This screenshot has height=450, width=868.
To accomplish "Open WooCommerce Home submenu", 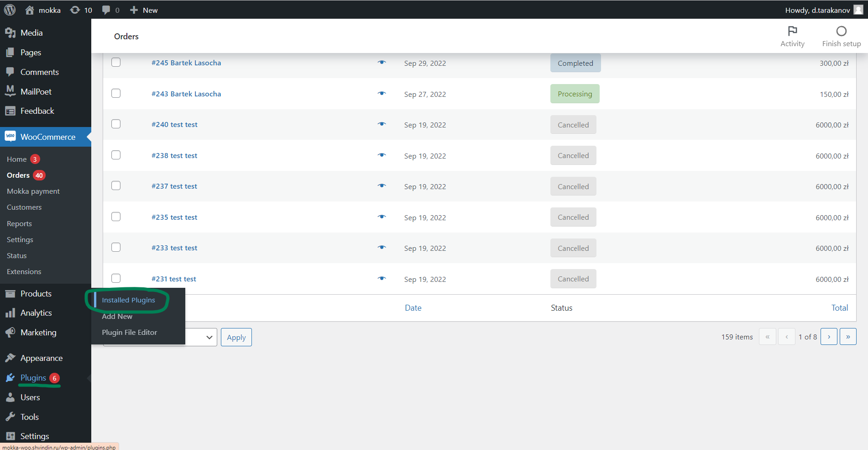I will tap(16, 159).
